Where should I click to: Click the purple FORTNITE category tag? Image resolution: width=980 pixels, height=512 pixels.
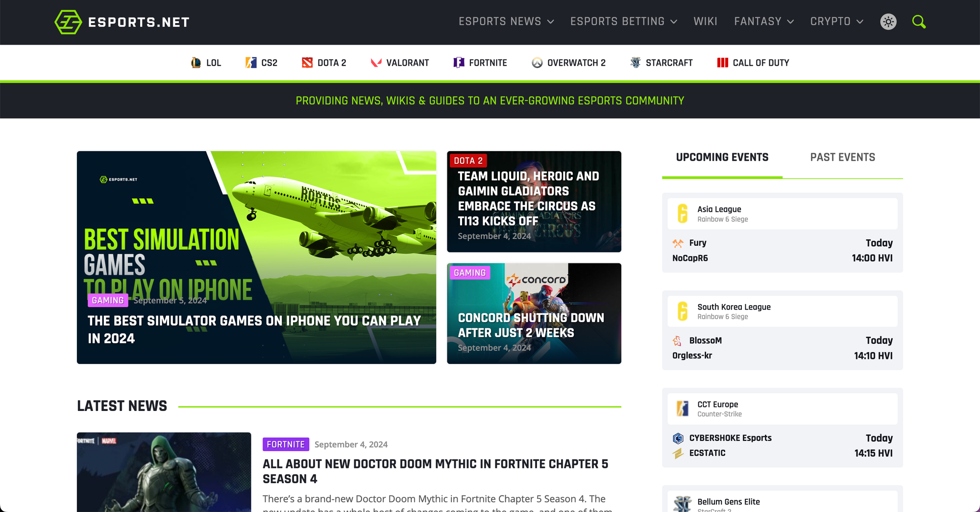point(286,444)
